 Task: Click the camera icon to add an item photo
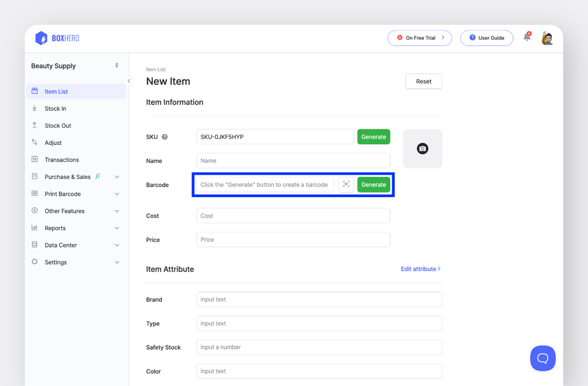click(x=422, y=148)
